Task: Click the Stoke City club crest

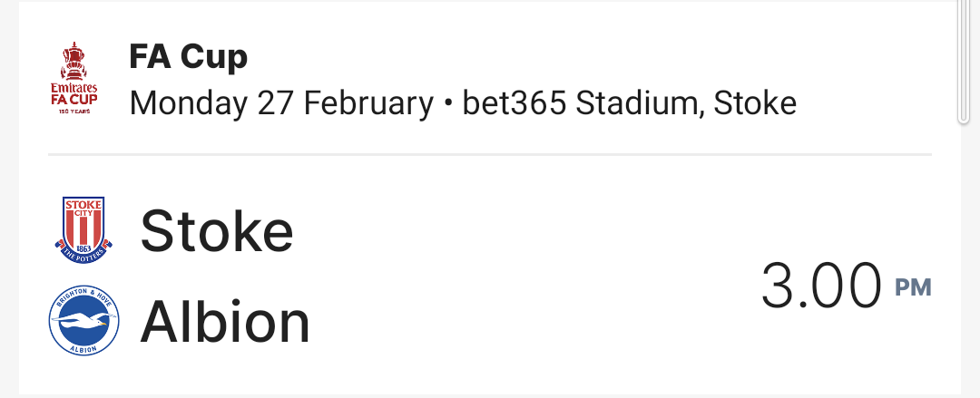Action: pos(83,230)
